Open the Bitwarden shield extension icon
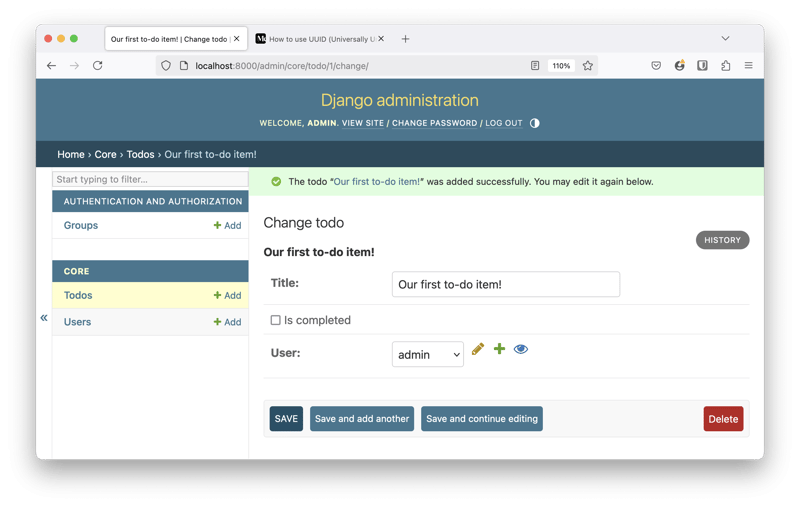The width and height of the screenshot is (800, 507). 703,65
